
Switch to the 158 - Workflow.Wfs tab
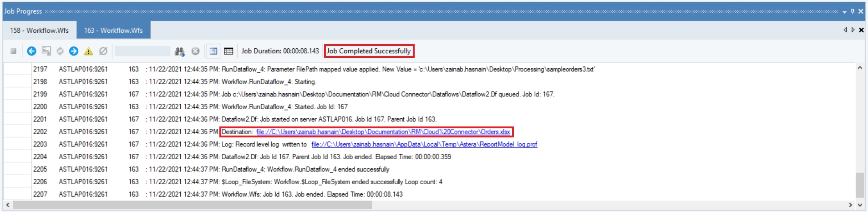coord(39,30)
